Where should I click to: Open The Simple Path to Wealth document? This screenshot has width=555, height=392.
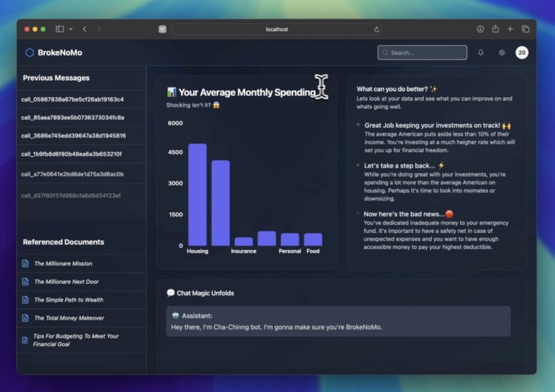tap(81, 300)
